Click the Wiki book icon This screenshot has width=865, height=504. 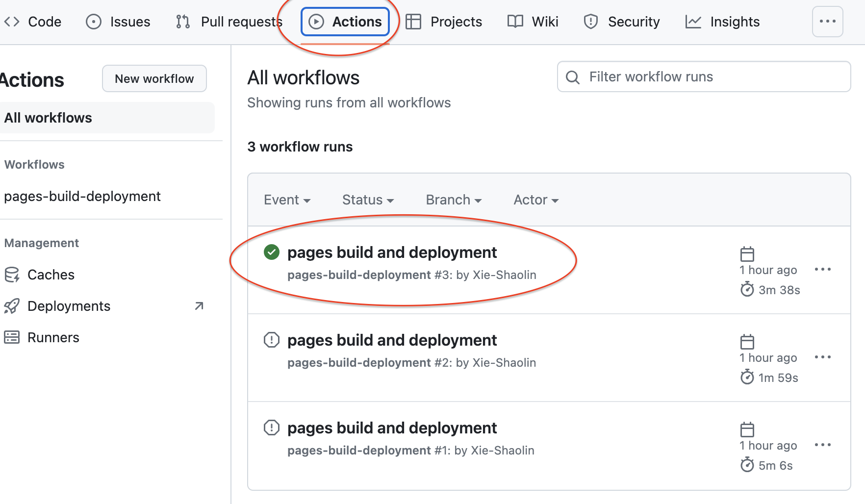(515, 22)
